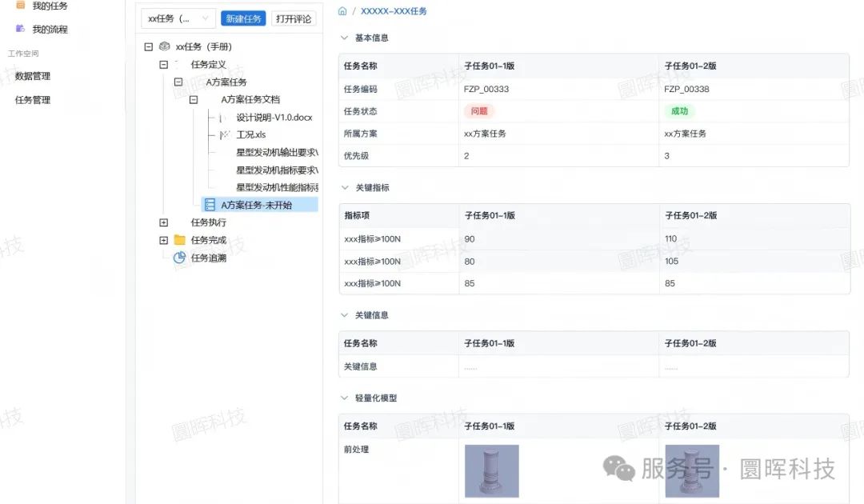Collapse the xx任务 (手册) root node

coord(148,47)
